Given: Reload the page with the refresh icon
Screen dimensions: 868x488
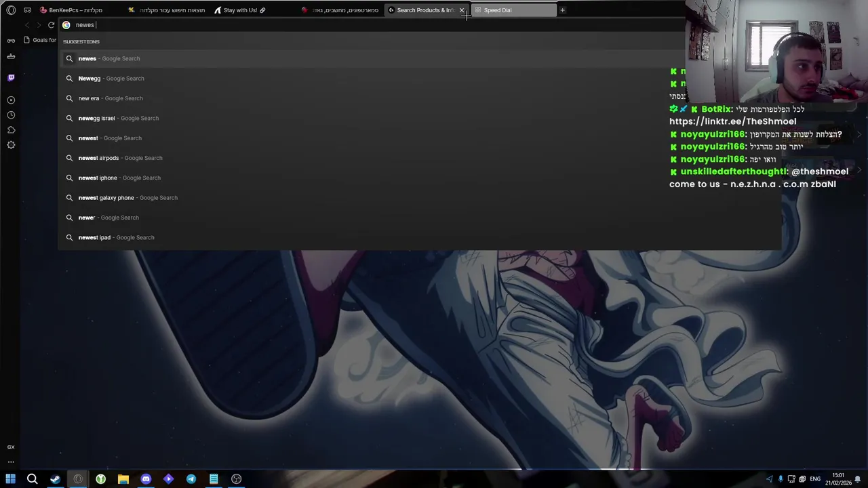Looking at the screenshot, I should (x=51, y=25).
